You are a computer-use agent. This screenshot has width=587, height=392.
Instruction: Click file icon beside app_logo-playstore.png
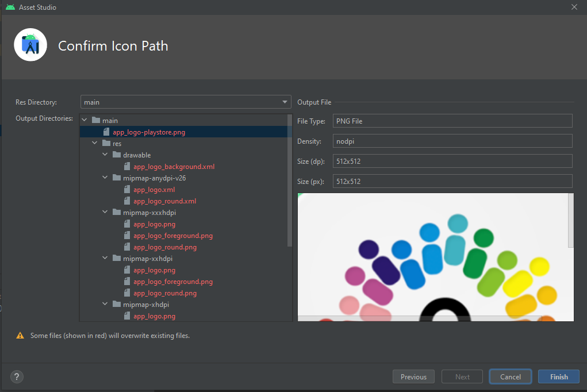(x=106, y=132)
